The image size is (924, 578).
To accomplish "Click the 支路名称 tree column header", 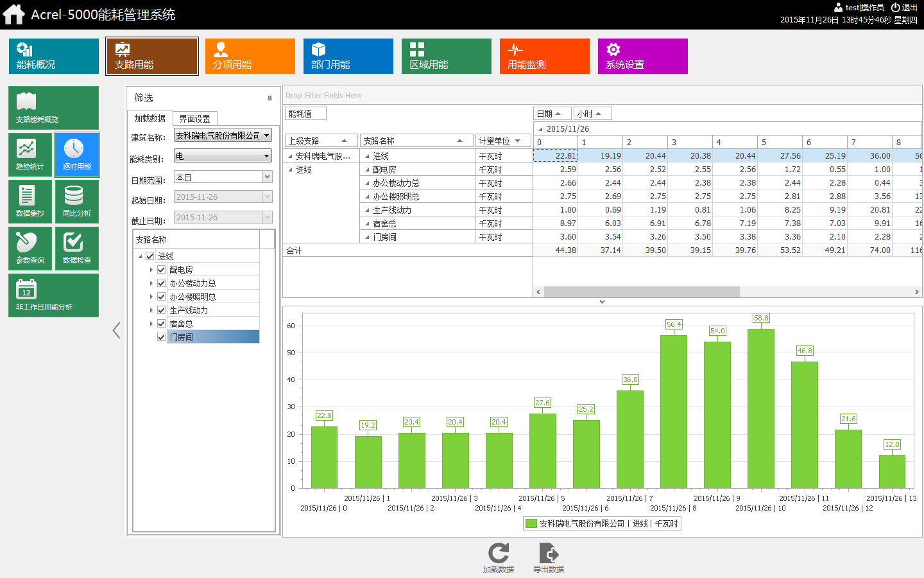I will pyautogui.click(x=196, y=240).
